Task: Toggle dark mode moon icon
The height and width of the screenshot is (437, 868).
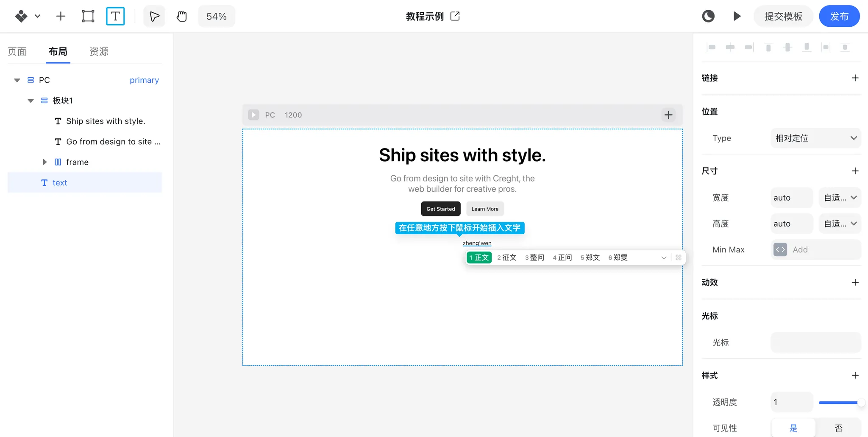Action: 708,16
